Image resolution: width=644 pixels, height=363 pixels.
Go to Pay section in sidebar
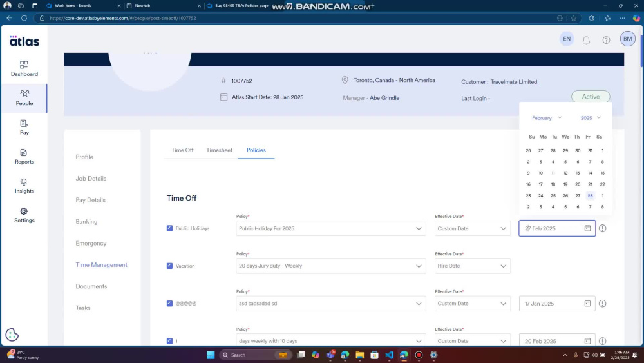click(24, 128)
